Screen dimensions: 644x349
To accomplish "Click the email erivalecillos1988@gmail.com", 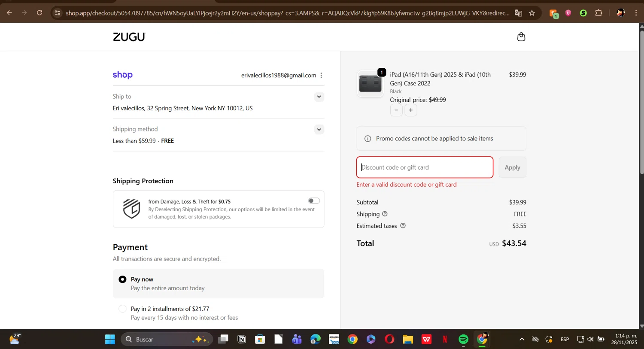I will pyautogui.click(x=279, y=76).
